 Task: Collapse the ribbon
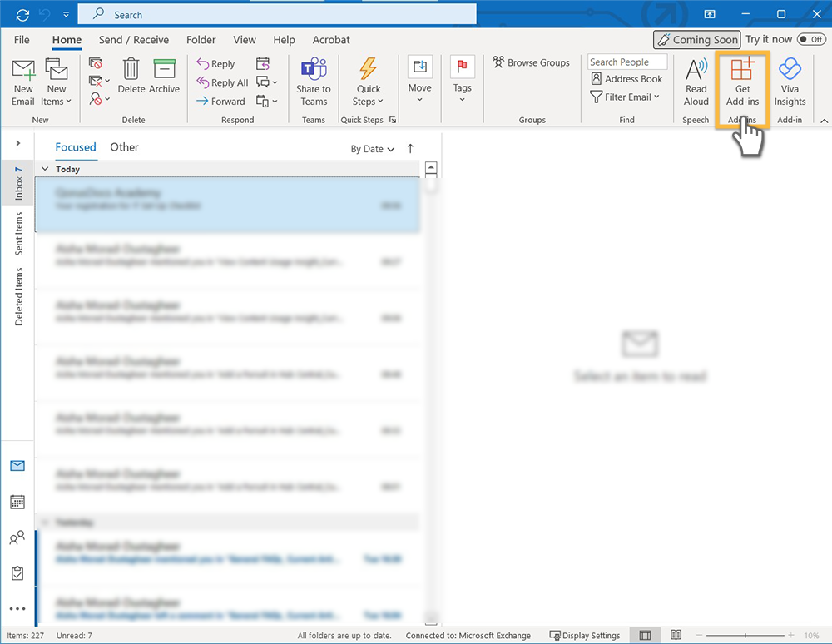coord(824,121)
